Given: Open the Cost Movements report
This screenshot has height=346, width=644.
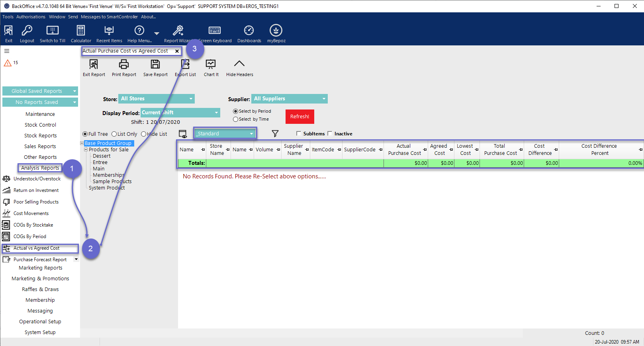Looking at the screenshot, I should pyautogui.click(x=31, y=213).
